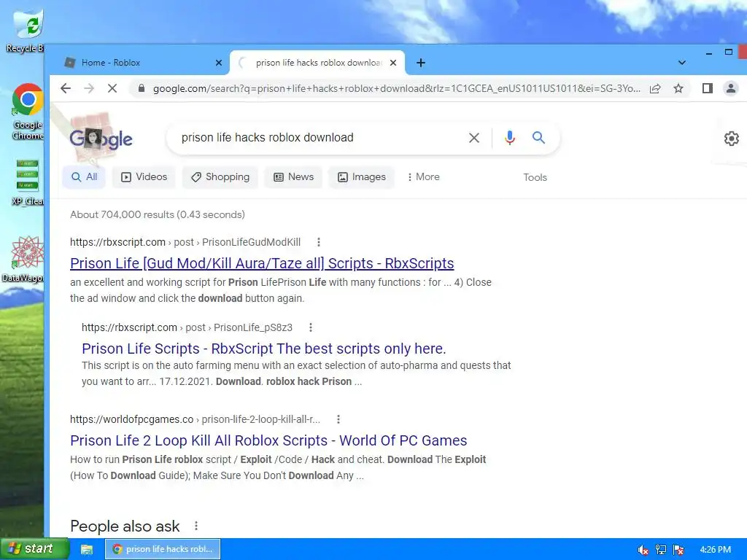Click the red security alert tray icon
Image resolution: width=747 pixels, height=560 pixels.
pyautogui.click(x=678, y=550)
